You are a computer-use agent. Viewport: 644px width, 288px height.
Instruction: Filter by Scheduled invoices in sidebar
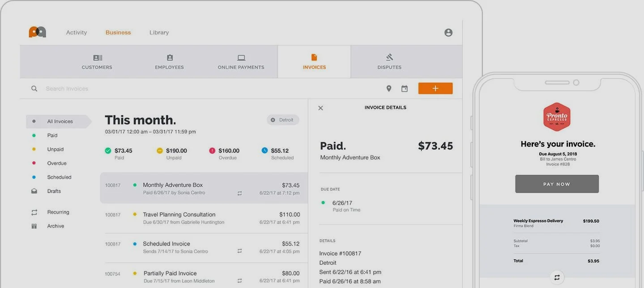click(x=59, y=177)
